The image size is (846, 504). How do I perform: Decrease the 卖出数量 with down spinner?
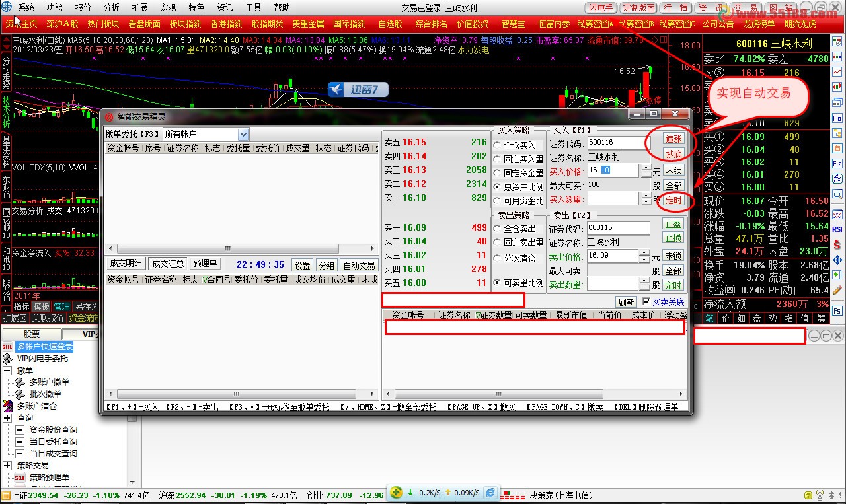tap(646, 287)
